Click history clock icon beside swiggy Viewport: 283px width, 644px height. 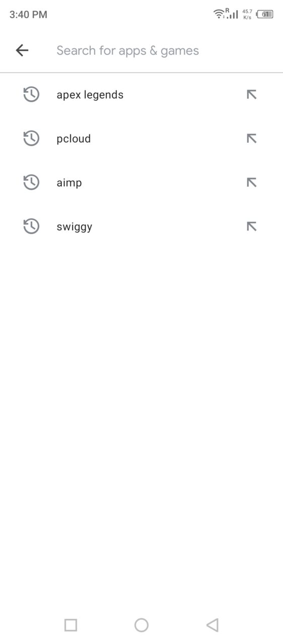tap(31, 226)
